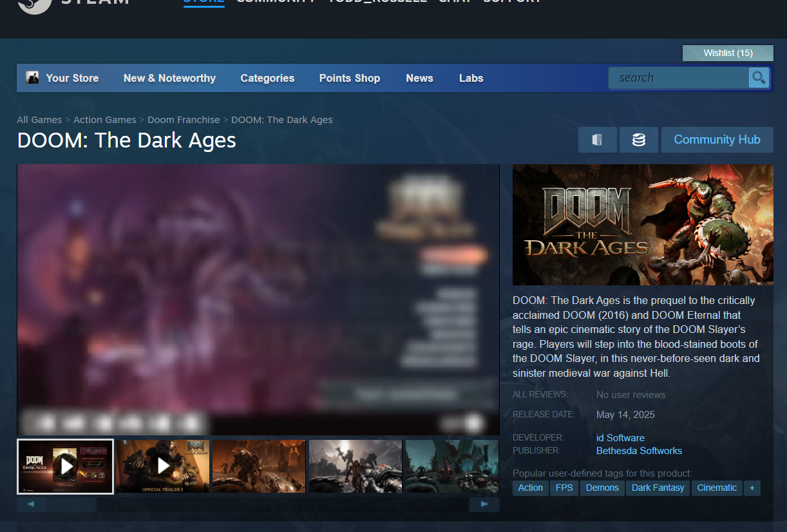Select the fifth screenshot thumbnail
The image size is (787, 532).
[452, 466]
